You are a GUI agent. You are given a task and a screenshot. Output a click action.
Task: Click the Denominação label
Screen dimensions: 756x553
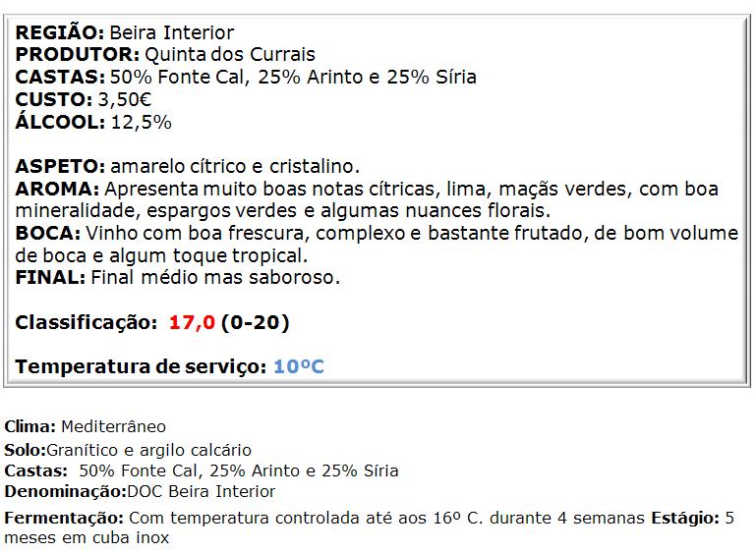66,492
